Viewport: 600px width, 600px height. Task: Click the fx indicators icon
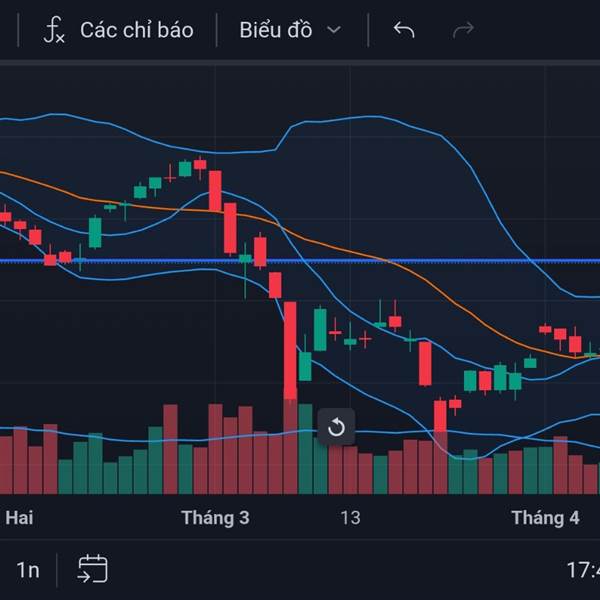click(x=54, y=30)
